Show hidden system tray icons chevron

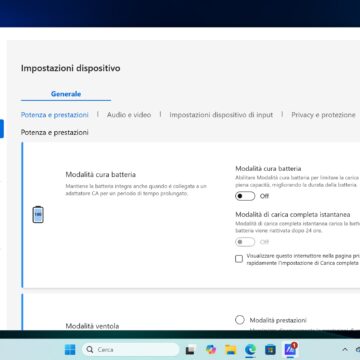click(x=345, y=350)
